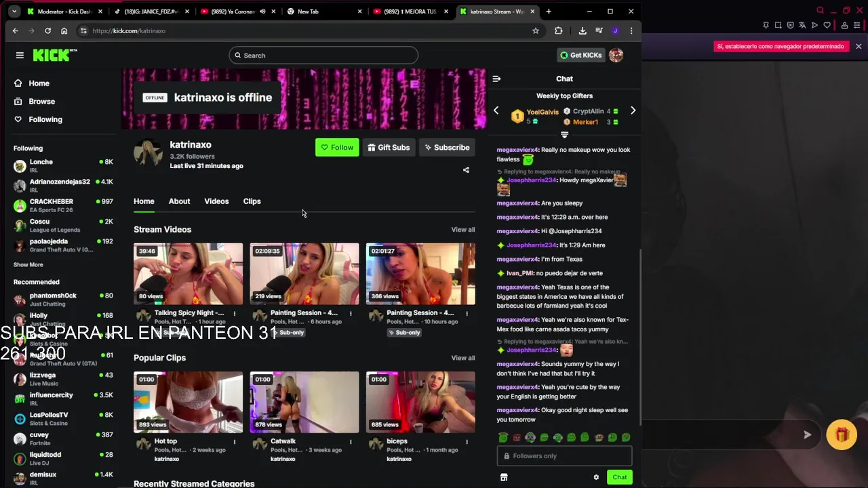Dismiss default browser banner in background window
The image size is (868, 488).
pos(859,46)
